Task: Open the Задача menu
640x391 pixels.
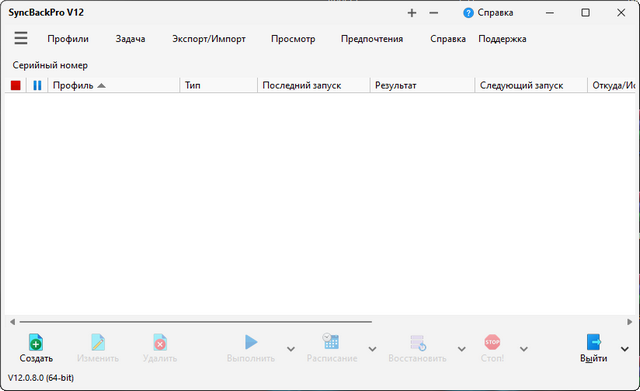Action: tap(130, 39)
